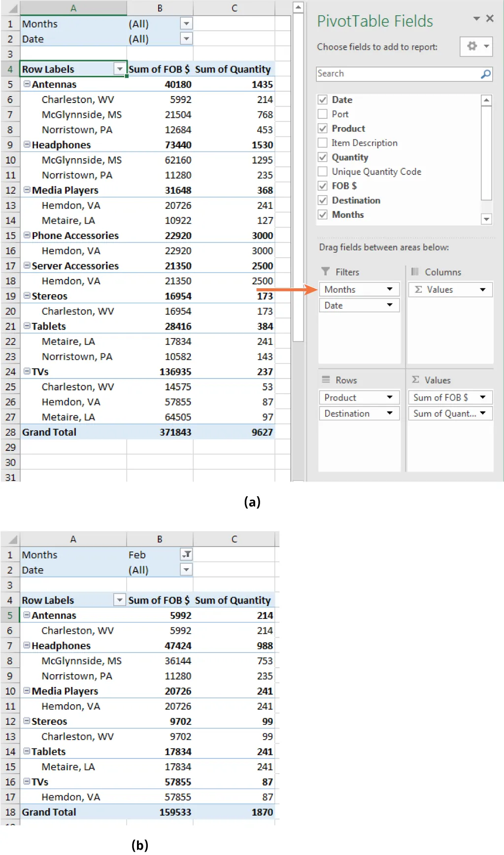Collapse the Antennas group in the top pivot table

pos(27,84)
